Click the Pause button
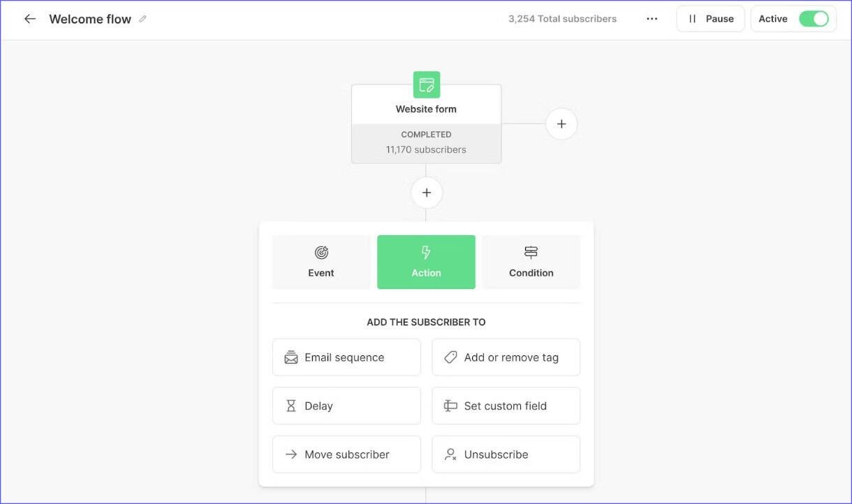 710,19
